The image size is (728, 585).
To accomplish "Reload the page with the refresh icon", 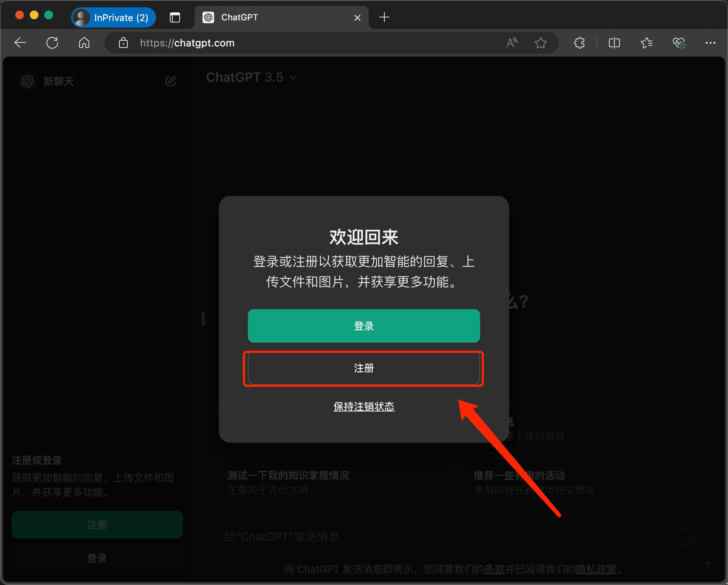I will pos(52,43).
